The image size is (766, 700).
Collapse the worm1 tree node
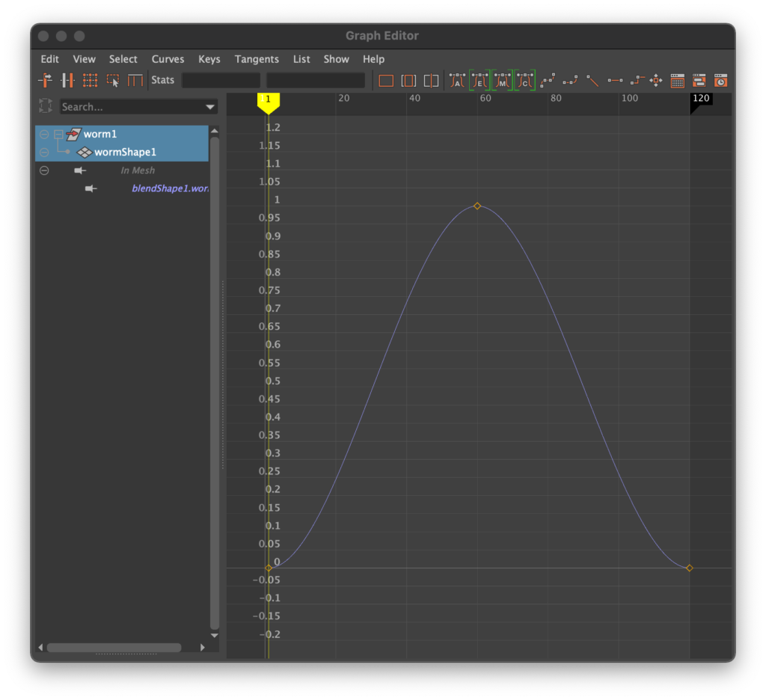tap(58, 135)
